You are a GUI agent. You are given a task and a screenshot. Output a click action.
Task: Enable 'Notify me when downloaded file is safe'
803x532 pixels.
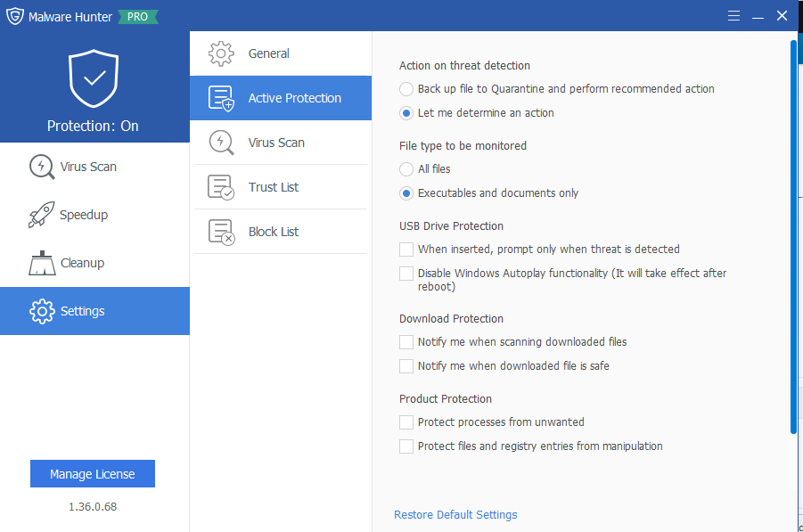coord(406,366)
